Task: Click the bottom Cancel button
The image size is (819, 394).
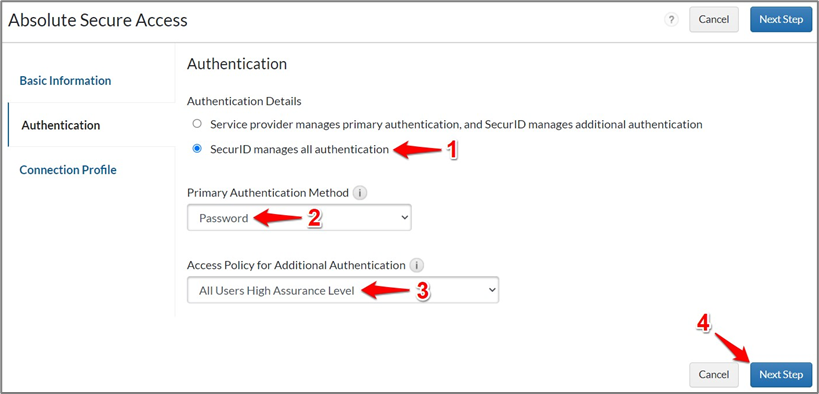Action: pos(713,375)
